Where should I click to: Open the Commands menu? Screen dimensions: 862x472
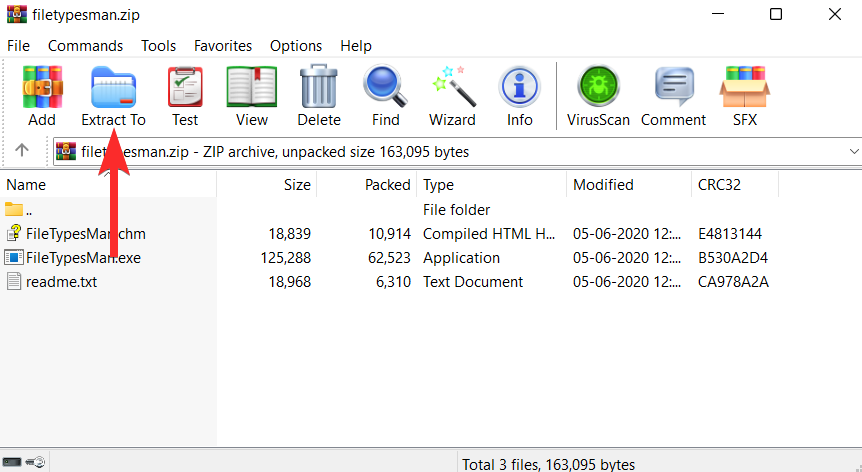tap(85, 46)
